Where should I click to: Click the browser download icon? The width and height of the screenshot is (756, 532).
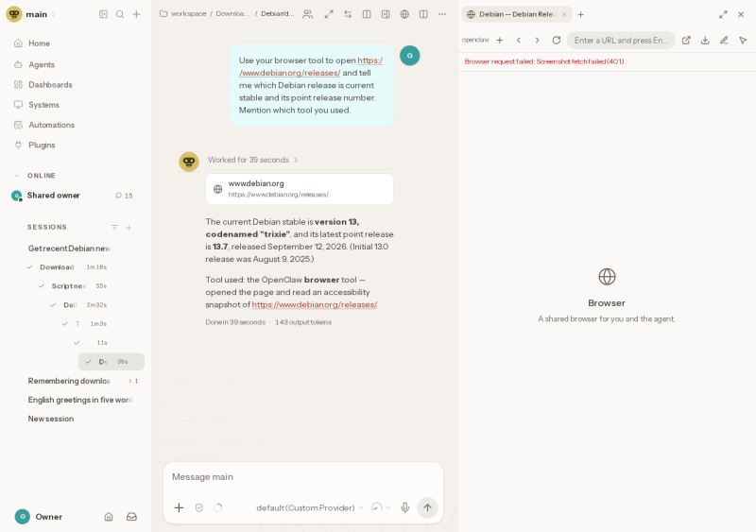pyautogui.click(x=705, y=40)
